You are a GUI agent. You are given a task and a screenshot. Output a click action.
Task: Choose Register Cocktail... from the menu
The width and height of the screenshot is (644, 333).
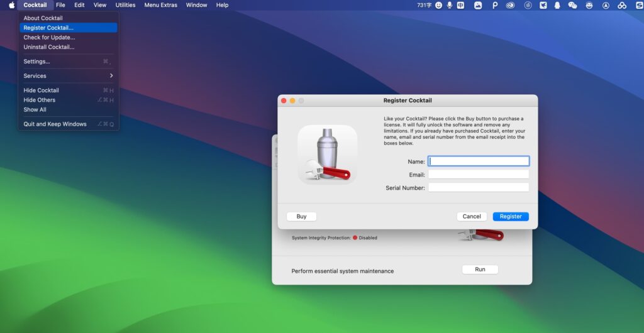(x=68, y=28)
